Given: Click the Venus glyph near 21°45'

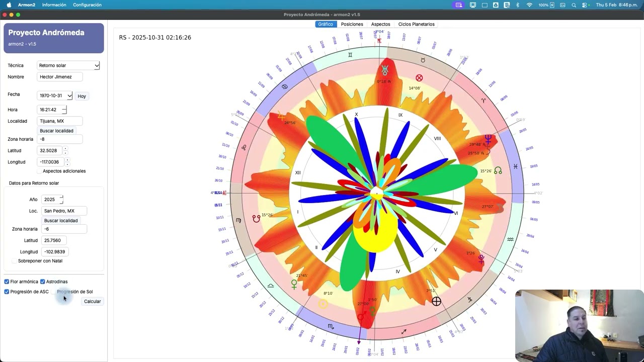Looking at the screenshot, I should point(294,284).
